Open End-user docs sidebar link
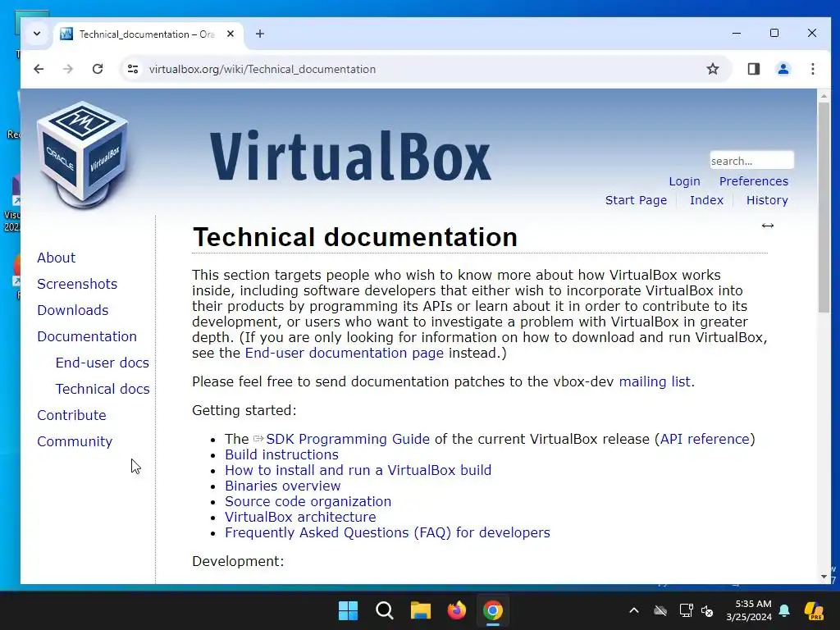 pyautogui.click(x=103, y=363)
